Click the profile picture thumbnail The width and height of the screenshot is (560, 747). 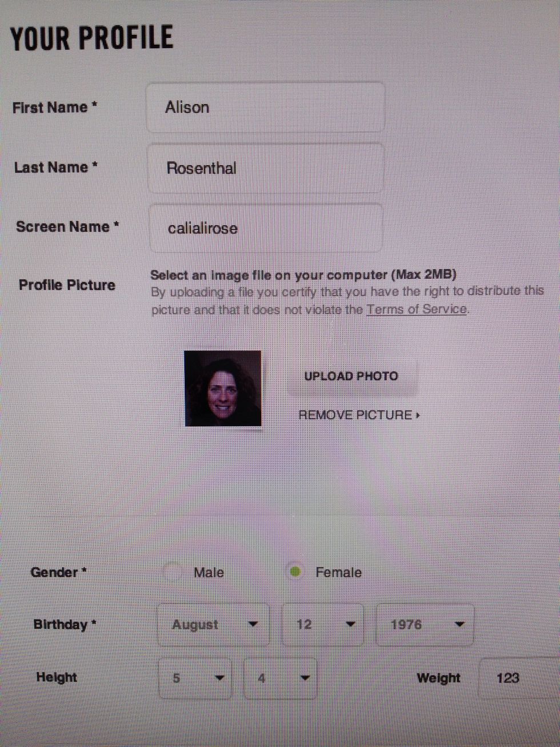click(x=223, y=388)
